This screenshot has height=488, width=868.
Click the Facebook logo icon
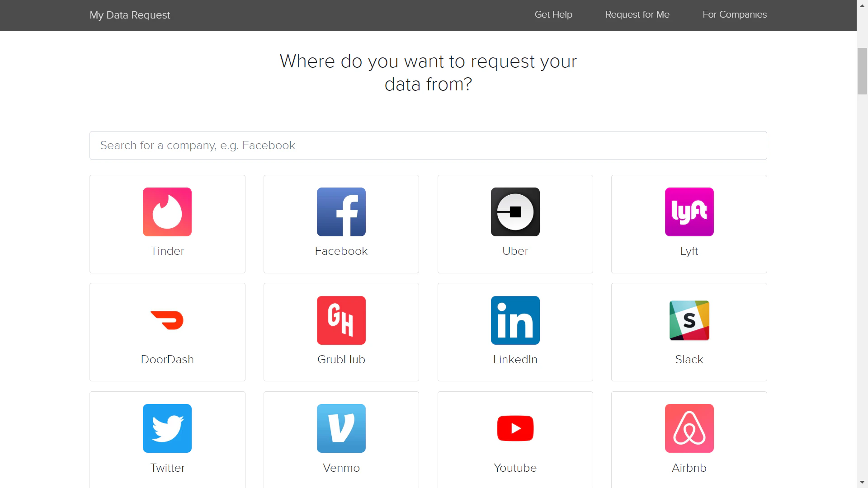(x=341, y=211)
